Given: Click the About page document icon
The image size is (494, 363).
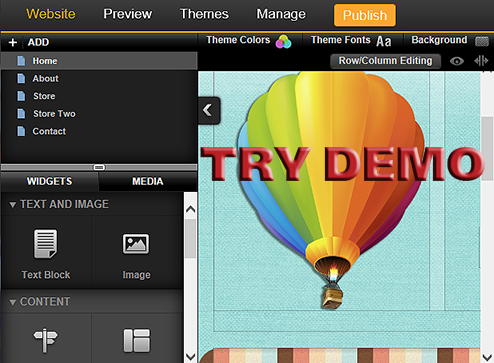Looking at the screenshot, I should pyautogui.click(x=21, y=79).
